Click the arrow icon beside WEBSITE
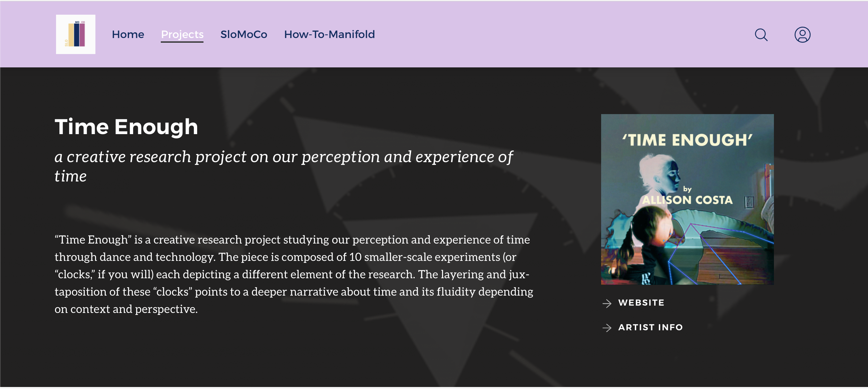 point(607,303)
